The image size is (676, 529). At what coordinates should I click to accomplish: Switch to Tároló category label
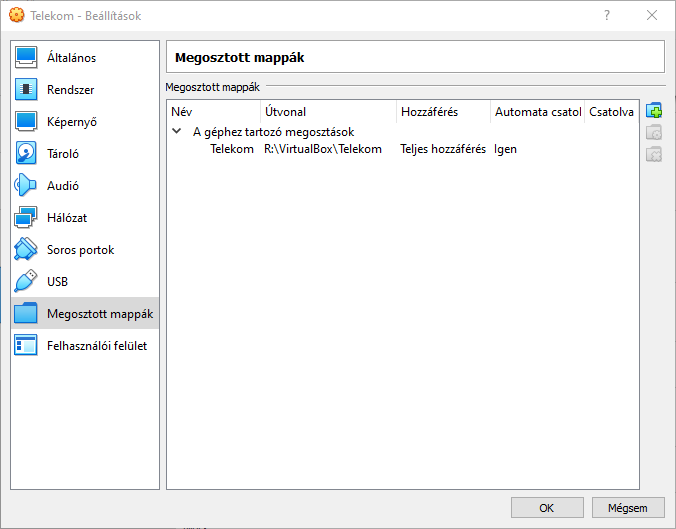63,154
